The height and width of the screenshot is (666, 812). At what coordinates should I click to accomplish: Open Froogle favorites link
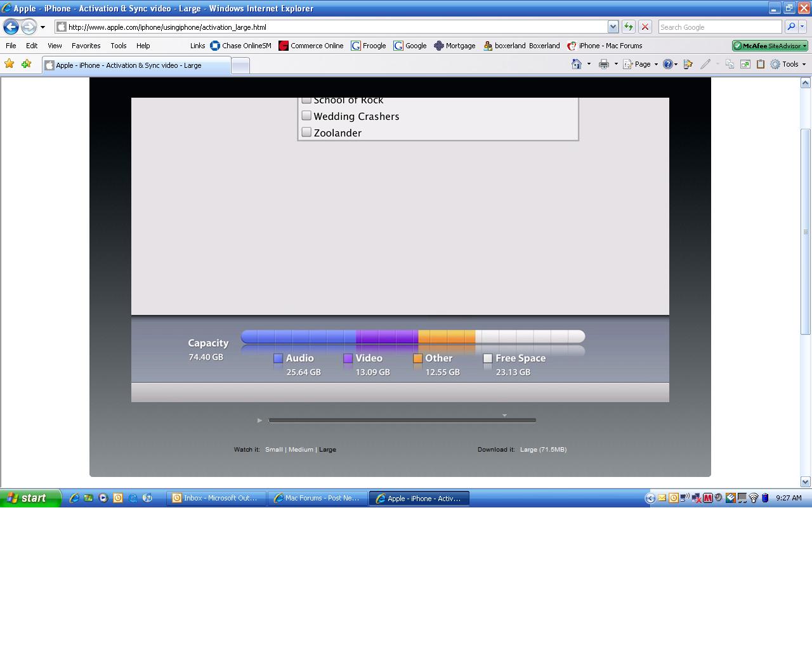tap(369, 46)
